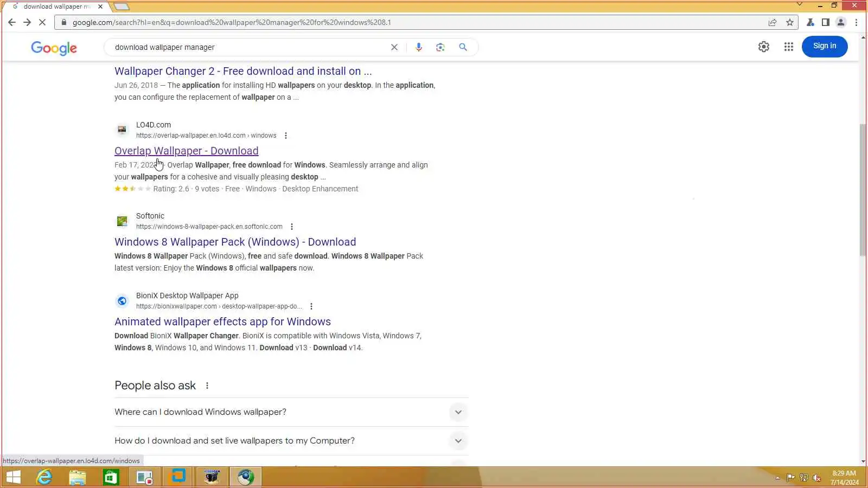The height and width of the screenshot is (488, 868).
Task: Open a new browser tab
Action: 122,7
